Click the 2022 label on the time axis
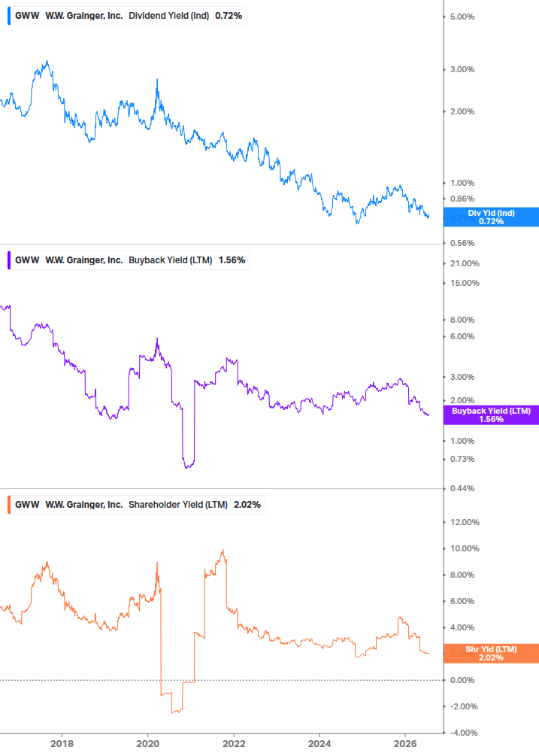This screenshot has width=539, height=756. click(234, 744)
